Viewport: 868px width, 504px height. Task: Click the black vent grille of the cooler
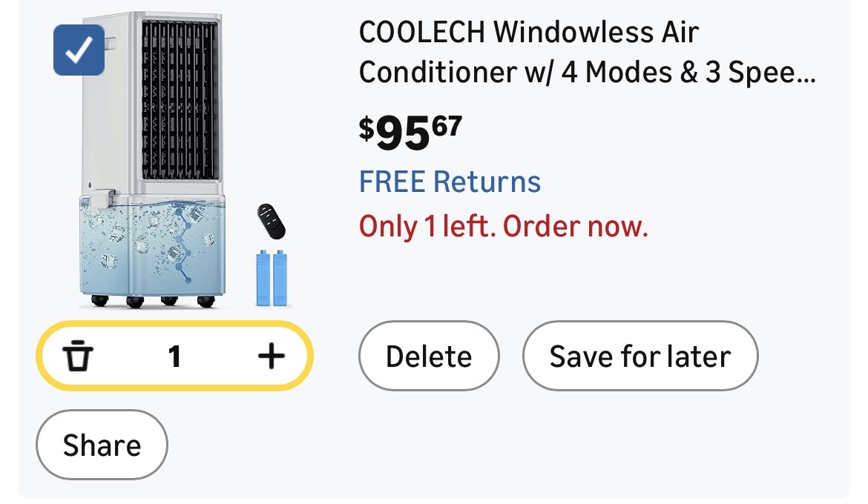point(179,100)
